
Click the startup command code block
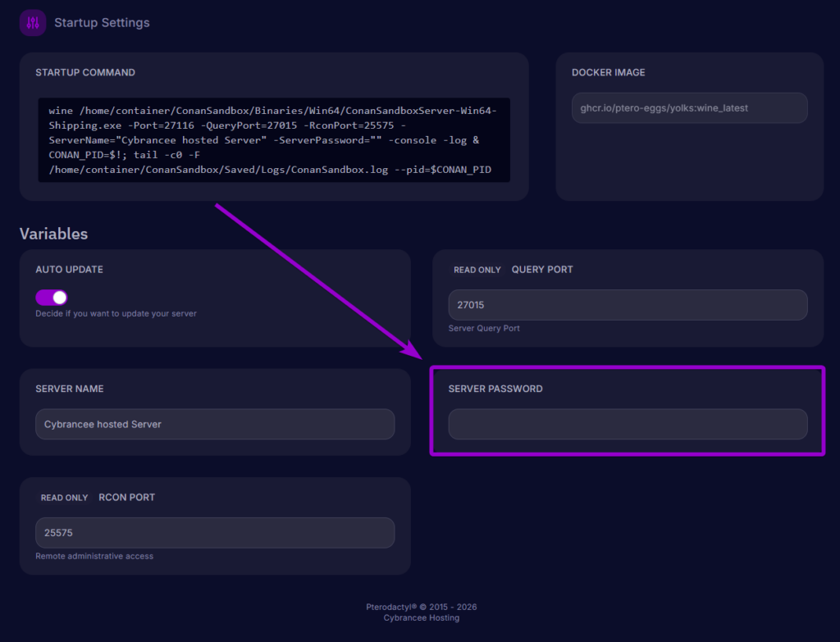point(274,139)
